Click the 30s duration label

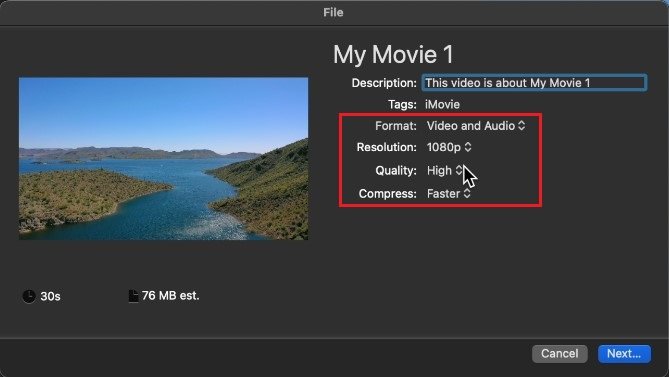coord(50,296)
